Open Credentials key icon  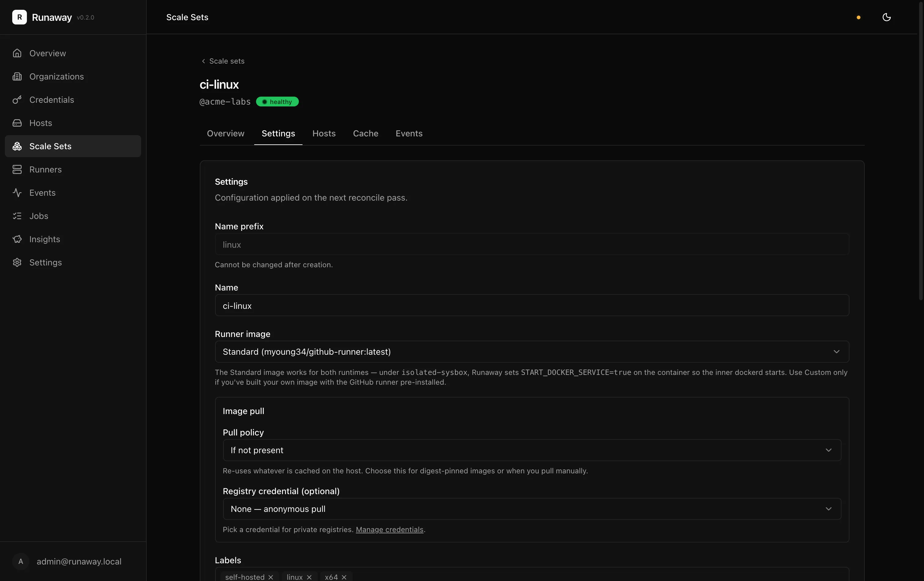coord(17,100)
